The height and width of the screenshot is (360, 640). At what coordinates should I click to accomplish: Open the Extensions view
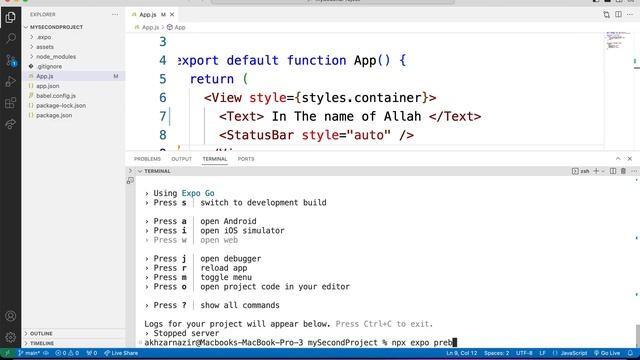pyautogui.click(x=11, y=102)
